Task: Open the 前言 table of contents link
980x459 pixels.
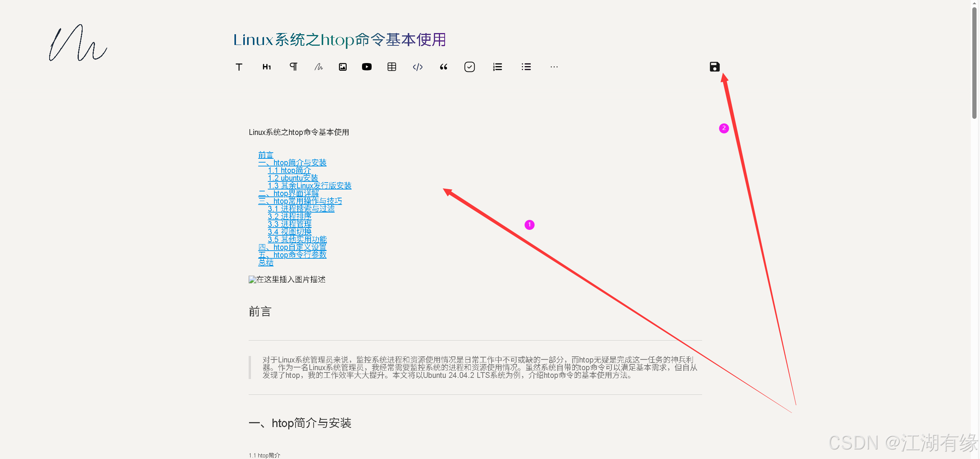Action: point(266,155)
